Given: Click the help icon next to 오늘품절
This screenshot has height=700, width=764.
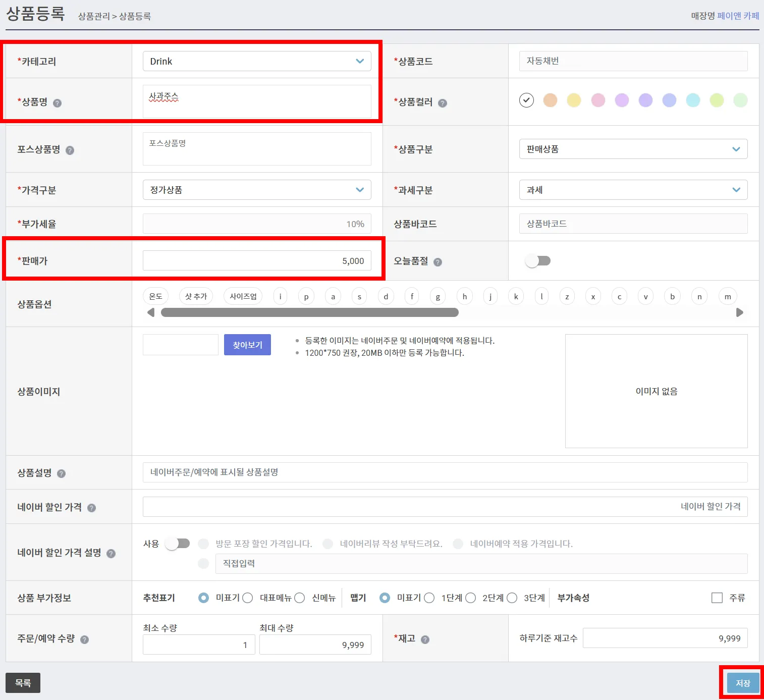Looking at the screenshot, I should tap(438, 262).
